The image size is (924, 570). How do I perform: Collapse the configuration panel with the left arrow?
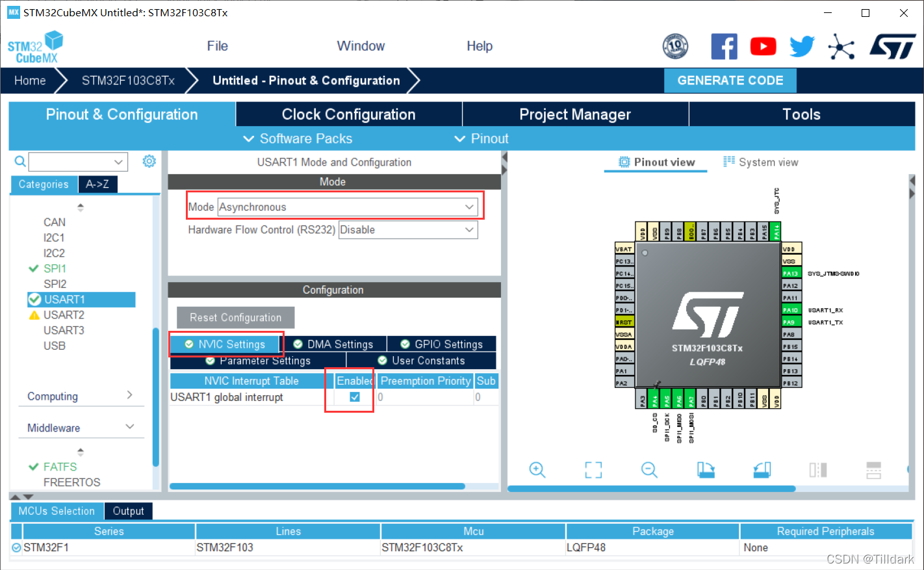504,158
